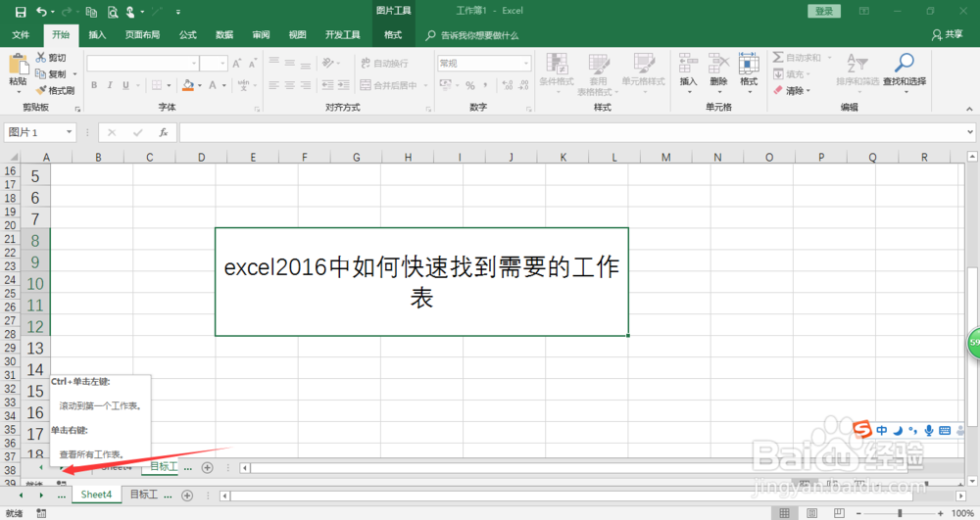Viewport: 980px width, 520px height.
Task: Switch to the 开发工具 ribbon tab
Action: tap(342, 35)
